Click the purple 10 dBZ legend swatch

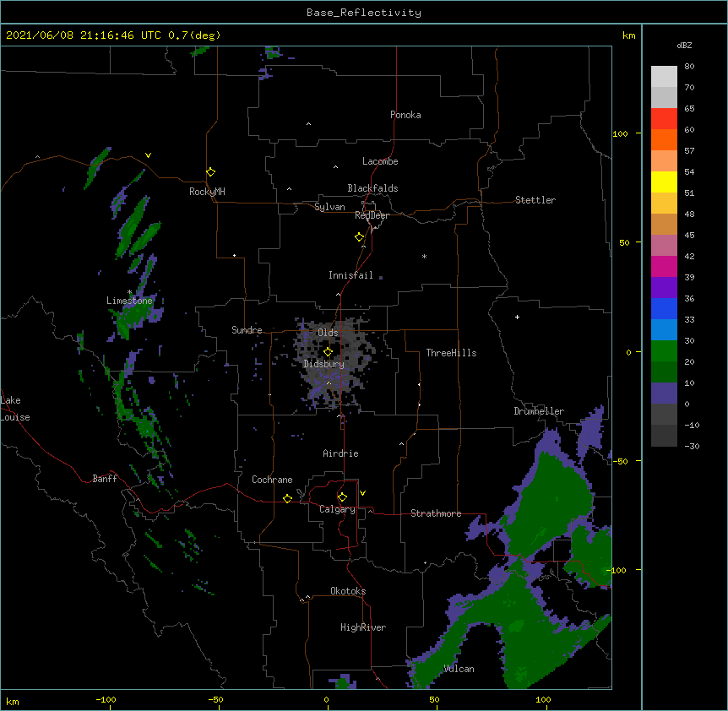click(x=664, y=393)
